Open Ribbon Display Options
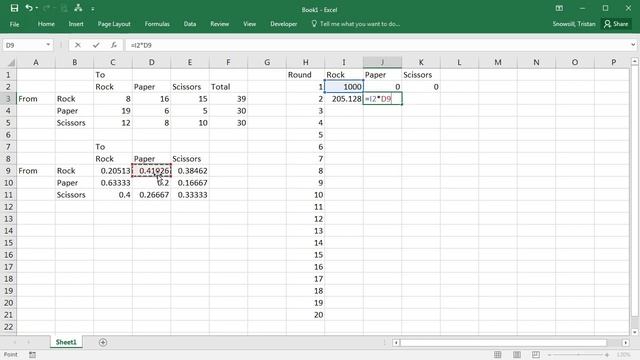 pos(559,8)
